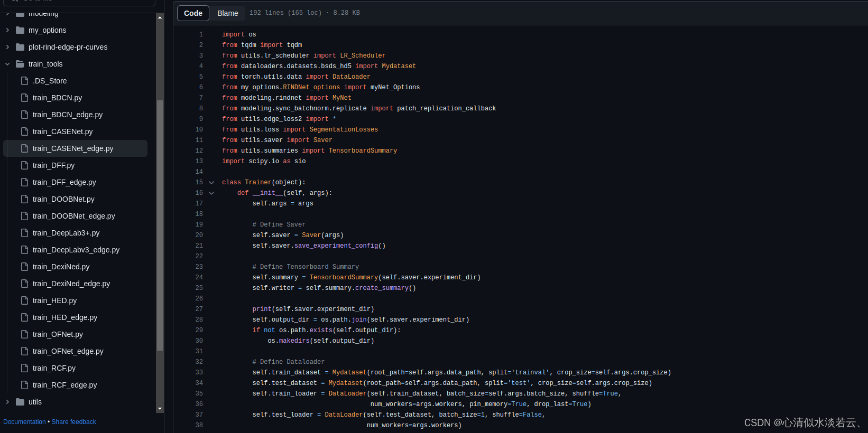Switch to the Code view tab
The height and width of the screenshot is (433, 868).
click(x=193, y=13)
